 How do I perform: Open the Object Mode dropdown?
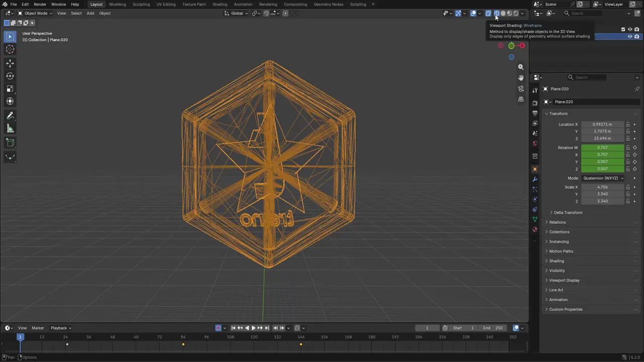coord(35,13)
